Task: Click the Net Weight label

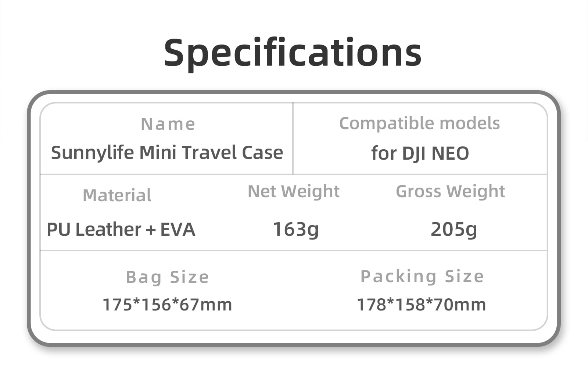Action: pos(294,191)
